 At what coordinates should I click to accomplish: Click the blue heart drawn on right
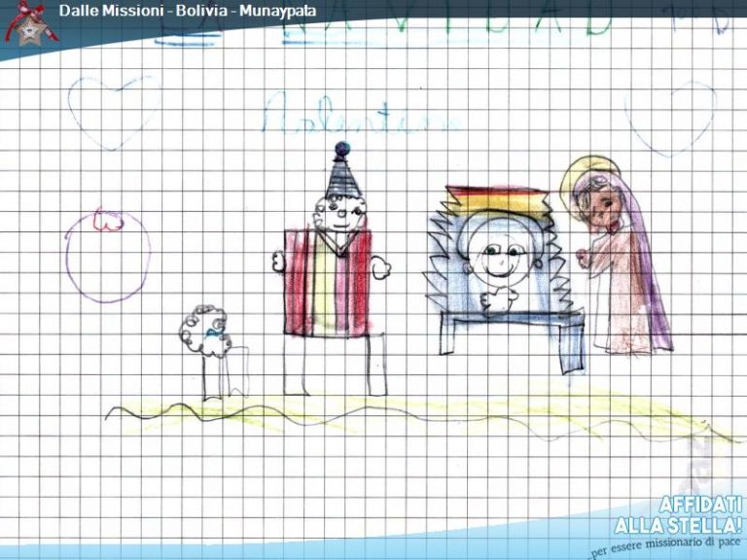click(x=670, y=119)
